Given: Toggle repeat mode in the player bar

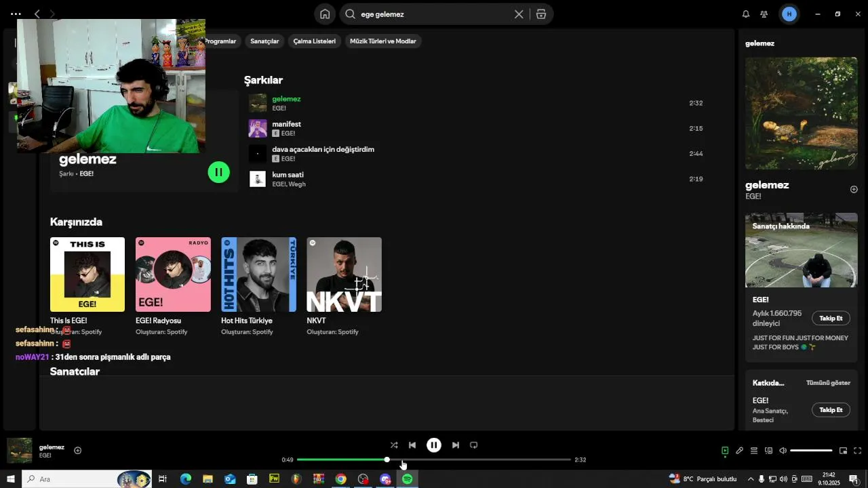Looking at the screenshot, I should pyautogui.click(x=474, y=445).
